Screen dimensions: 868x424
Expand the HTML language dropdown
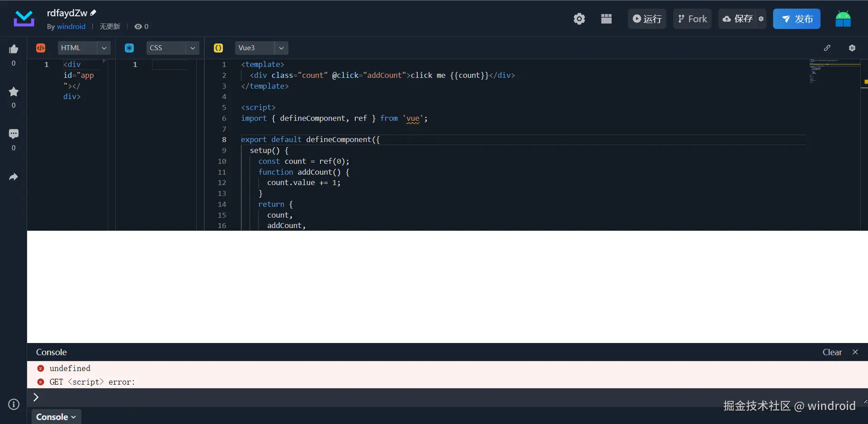tap(104, 48)
